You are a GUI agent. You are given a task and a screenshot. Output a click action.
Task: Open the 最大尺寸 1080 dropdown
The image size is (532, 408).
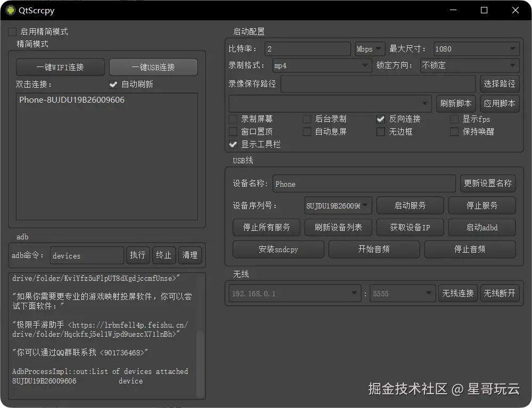coord(476,49)
